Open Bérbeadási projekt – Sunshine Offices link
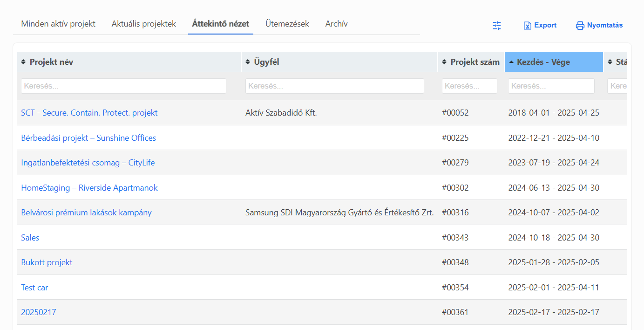The width and height of the screenshot is (644, 330). [x=88, y=138]
